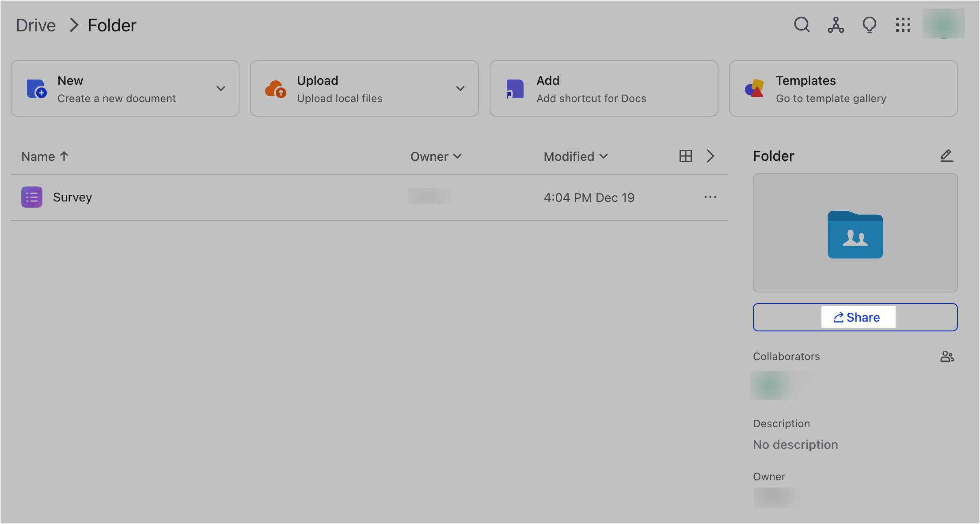This screenshot has width=980, height=524.
Task: Click the node-graph organization icon
Action: point(836,25)
